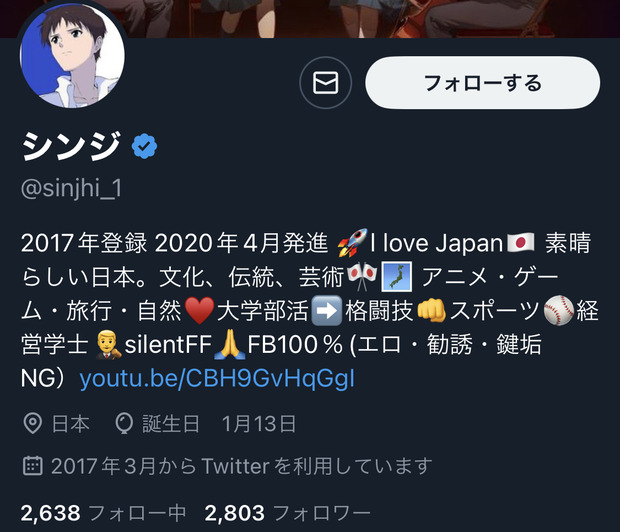Image resolution: width=620 pixels, height=532 pixels.
Task: Click the @sinjhi_1 username handle
Action: [x=71, y=188]
